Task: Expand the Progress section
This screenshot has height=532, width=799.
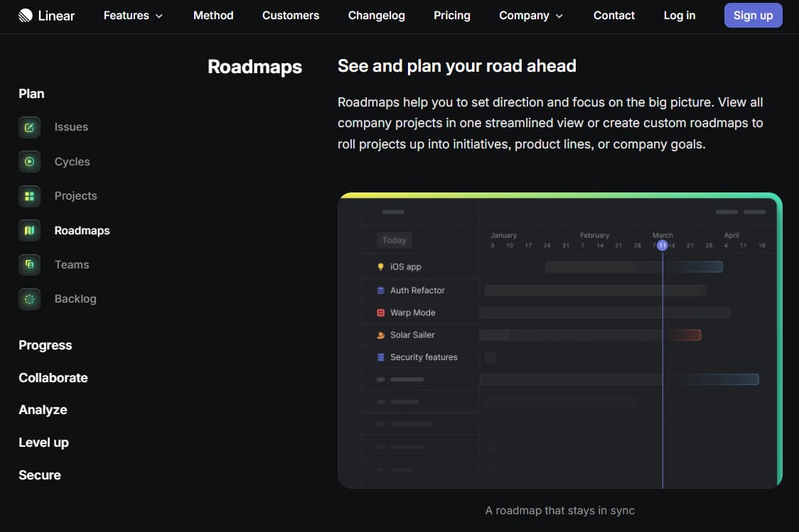Action: point(45,345)
